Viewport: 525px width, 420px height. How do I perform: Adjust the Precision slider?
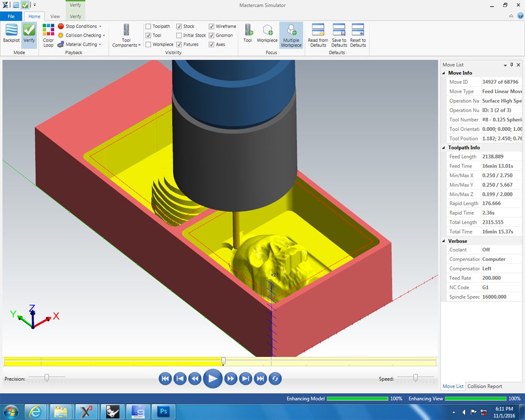47,378
